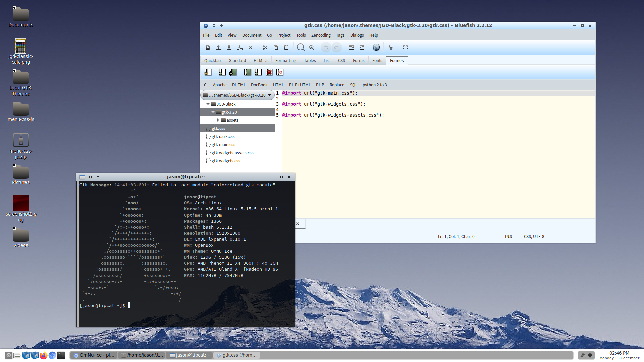
Task: Switch to OmNu-Ice taskbar window button
Action: coord(94,355)
